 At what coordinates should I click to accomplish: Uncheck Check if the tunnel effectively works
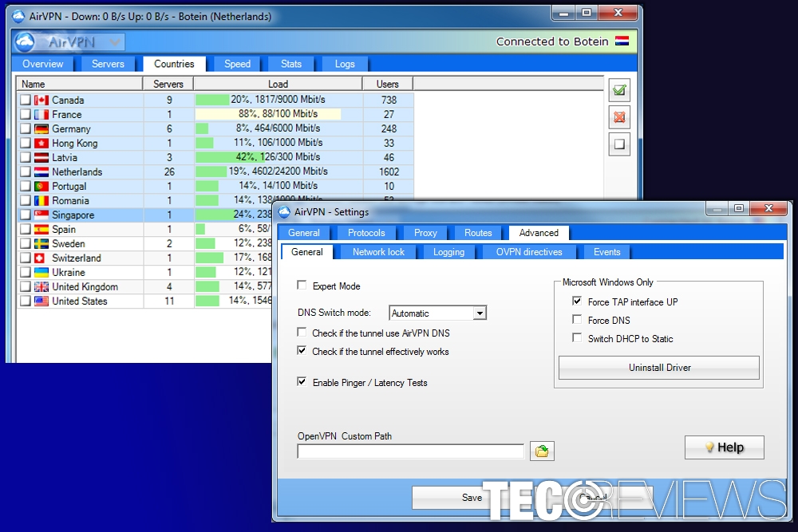click(302, 351)
